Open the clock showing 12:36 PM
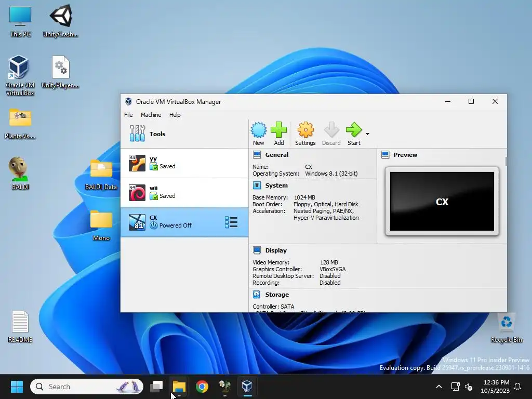The width and height of the screenshot is (532, 399). click(x=495, y=387)
